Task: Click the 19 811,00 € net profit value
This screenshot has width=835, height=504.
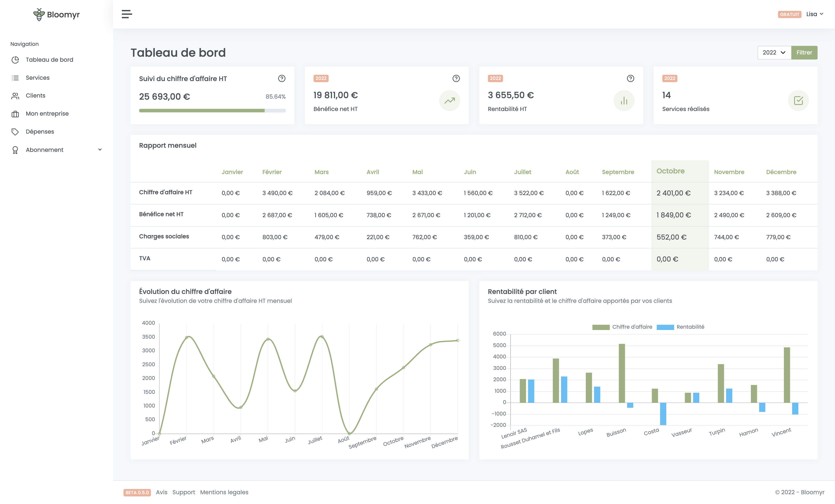Action: point(336,95)
